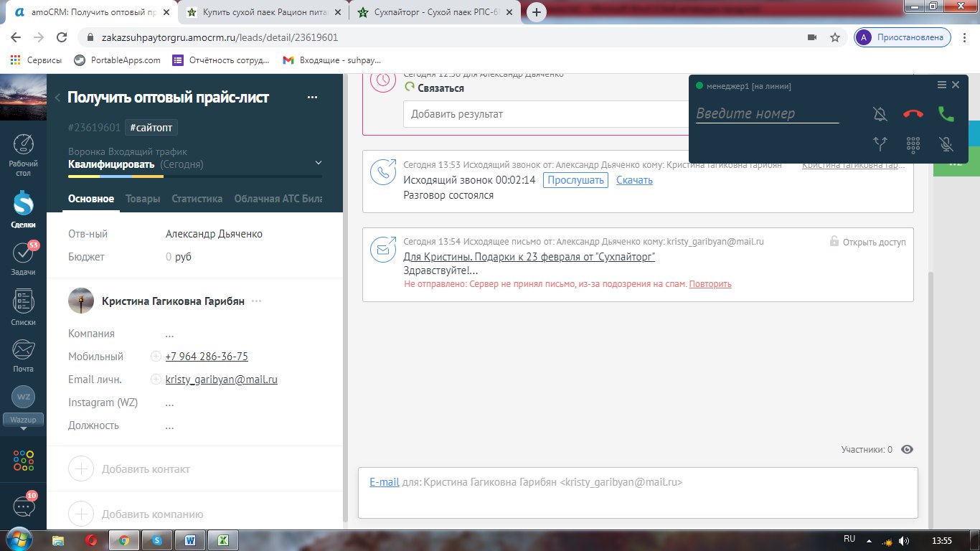Click the E-mail channel selector link
Screen dimensions: 980x551
click(385, 482)
